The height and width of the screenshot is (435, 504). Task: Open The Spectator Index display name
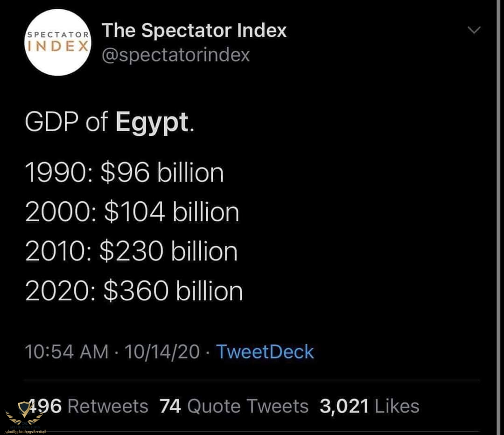(x=194, y=31)
